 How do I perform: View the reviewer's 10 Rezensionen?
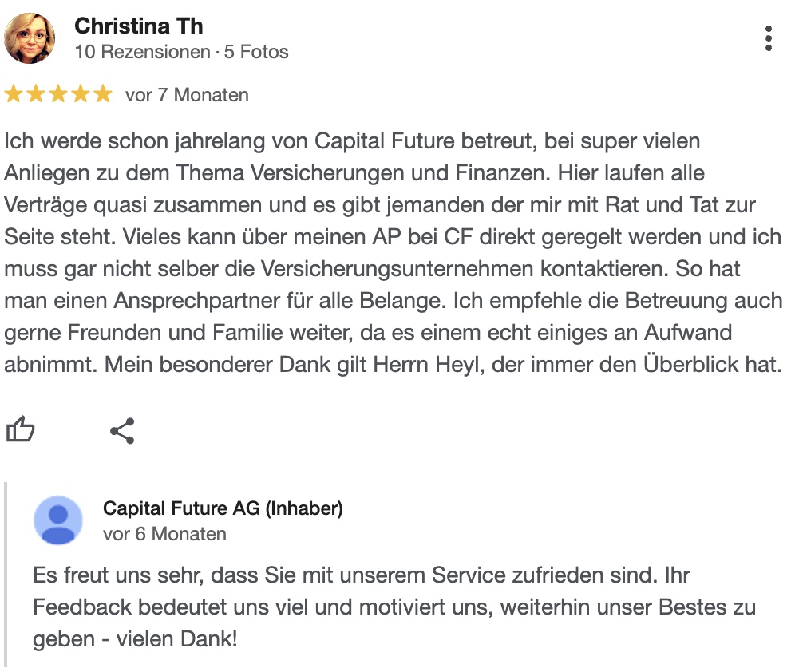click(142, 52)
